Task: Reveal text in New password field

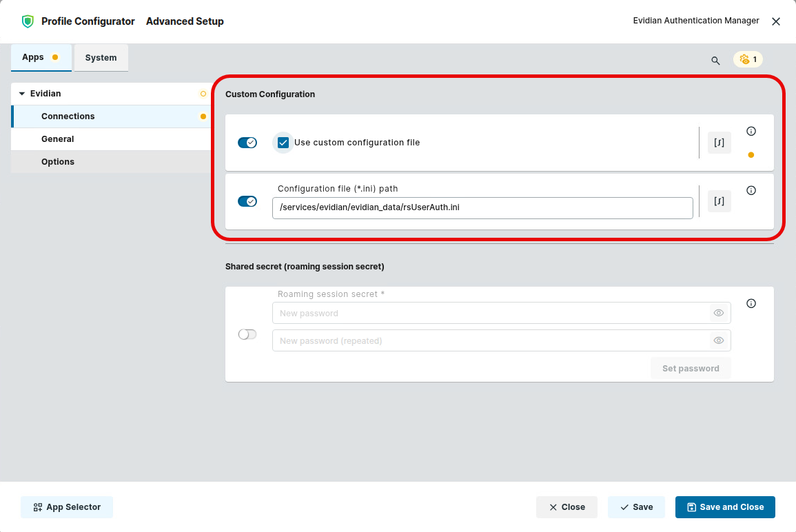Action: tap(718, 314)
